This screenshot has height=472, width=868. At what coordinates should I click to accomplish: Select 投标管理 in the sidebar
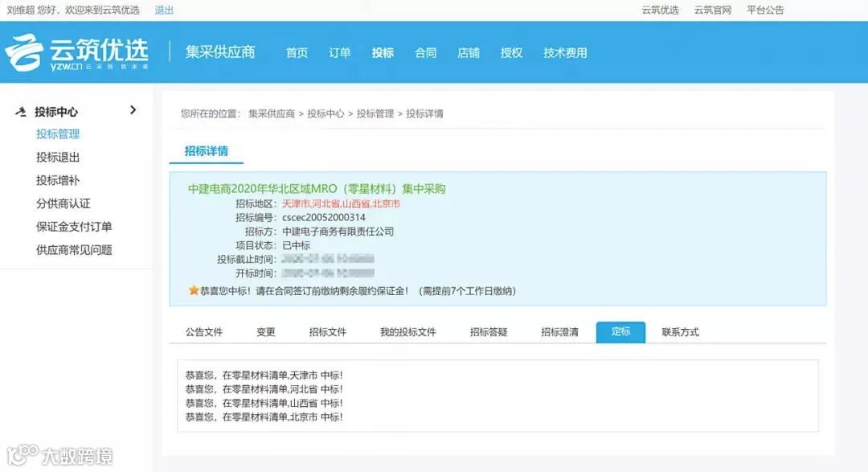pyautogui.click(x=58, y=134)
